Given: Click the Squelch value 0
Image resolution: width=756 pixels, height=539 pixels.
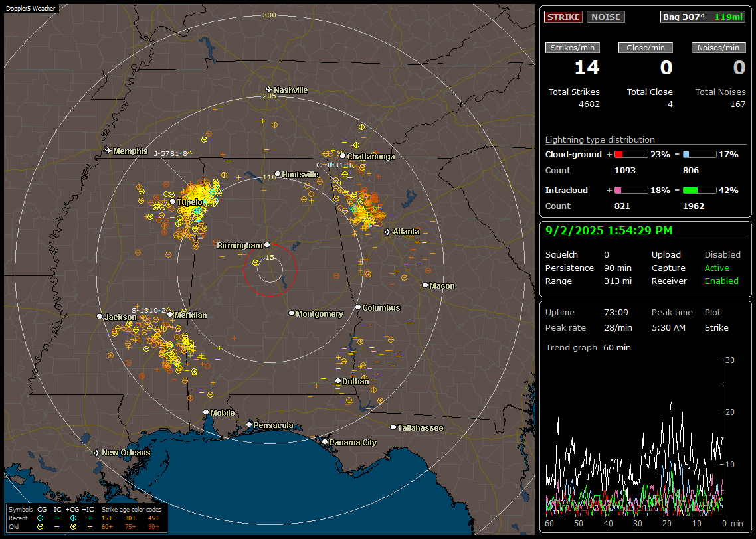Looking at the screenshot, I should (x=607, y=254).
